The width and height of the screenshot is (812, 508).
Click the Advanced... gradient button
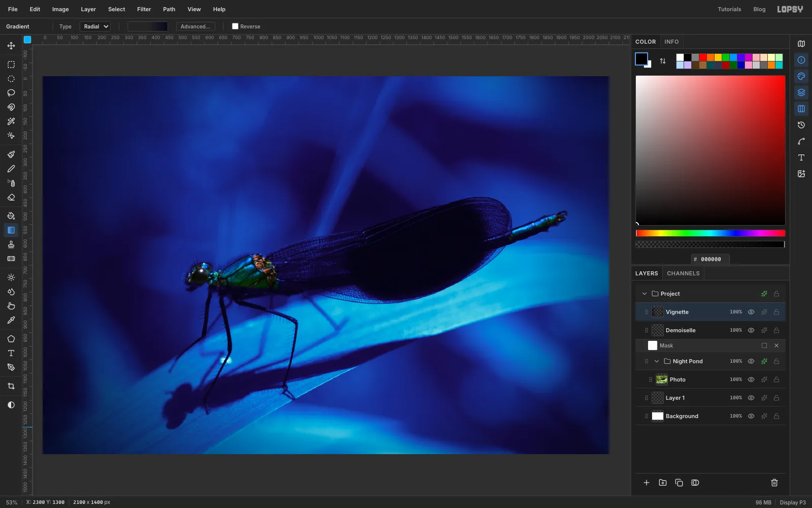(x=195, y=26)
